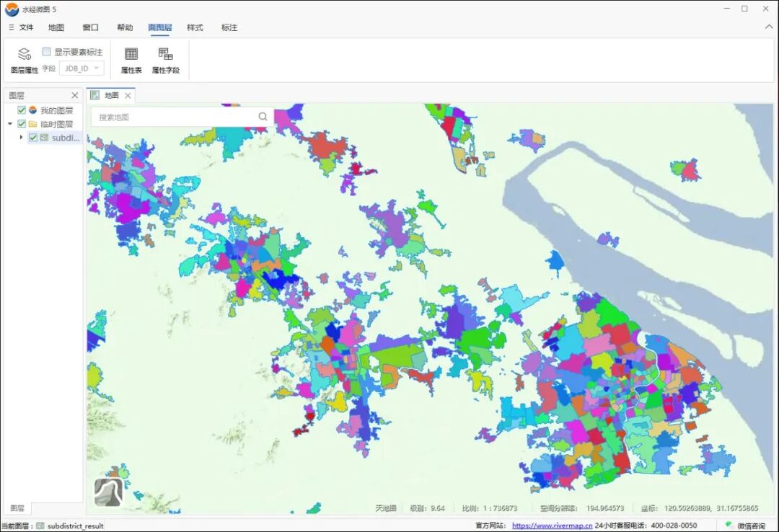Open the 帮助 menu
The image size is (779, 532).
tap(125, 27)
